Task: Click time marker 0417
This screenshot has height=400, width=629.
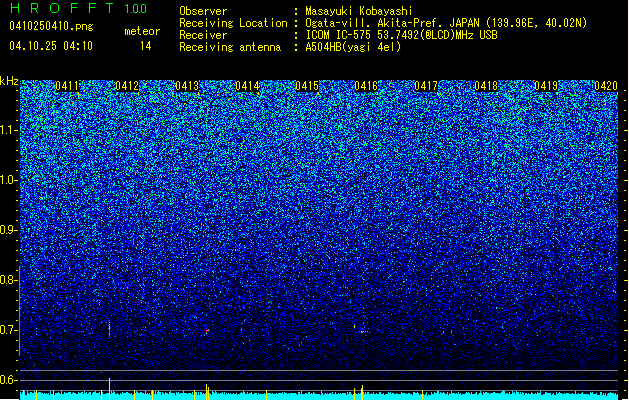Action: [426, 86]
